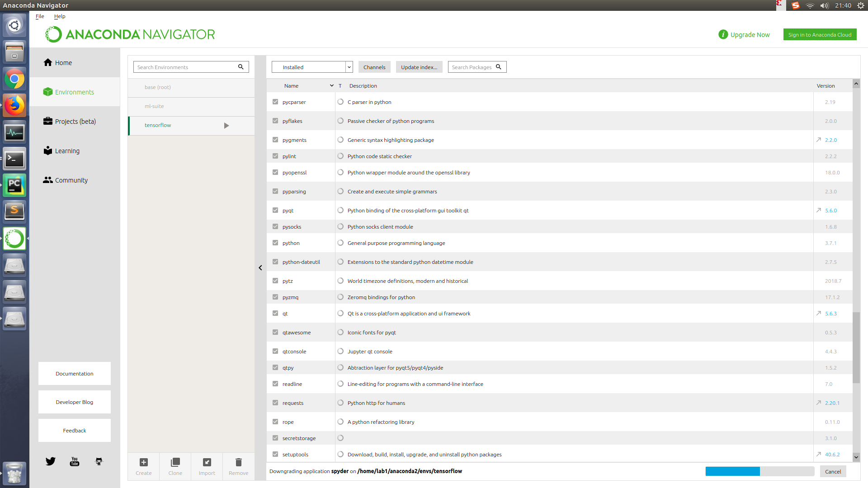Toggle the requests package checkbox

[275, 403]
